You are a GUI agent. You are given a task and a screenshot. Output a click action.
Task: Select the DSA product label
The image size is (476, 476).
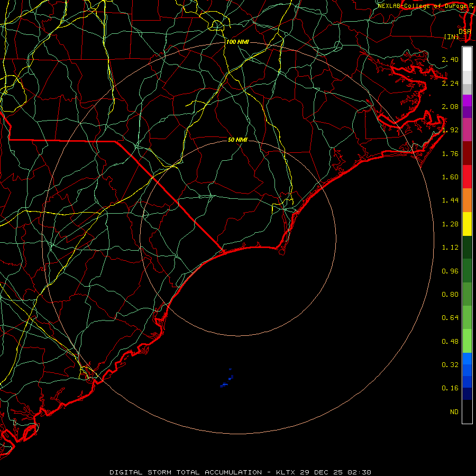tap(465, 31)
